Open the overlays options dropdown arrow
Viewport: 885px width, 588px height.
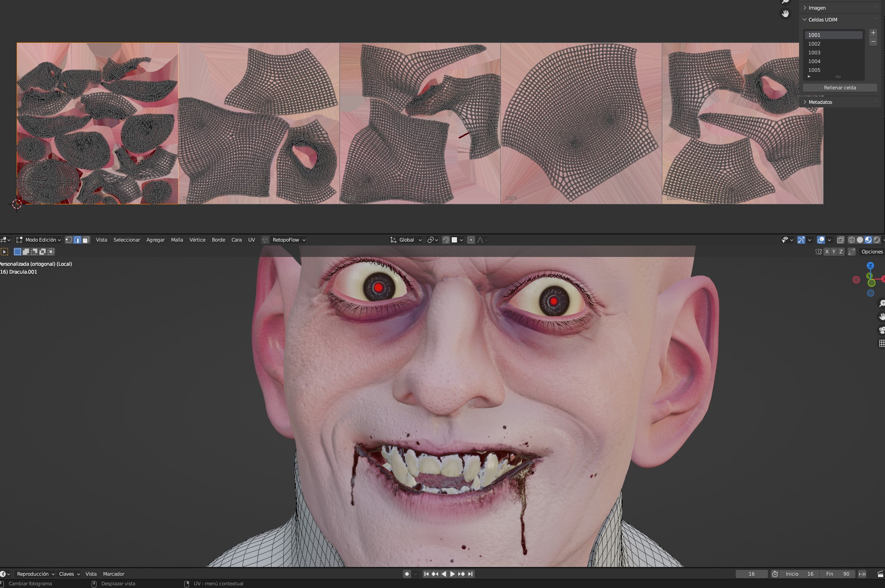[x=829, y=240]
